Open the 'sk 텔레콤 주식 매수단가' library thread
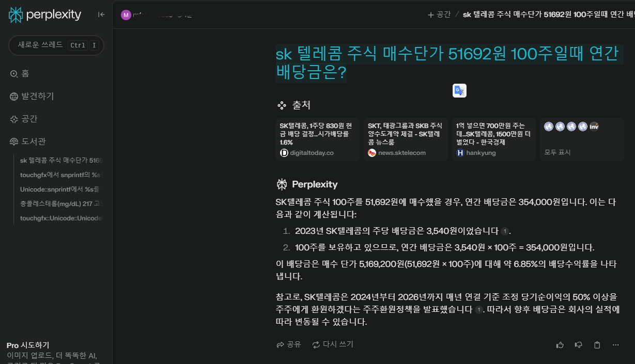Image resolution: width=635 pixels, height=364 pixels. [x=61, y=161]
